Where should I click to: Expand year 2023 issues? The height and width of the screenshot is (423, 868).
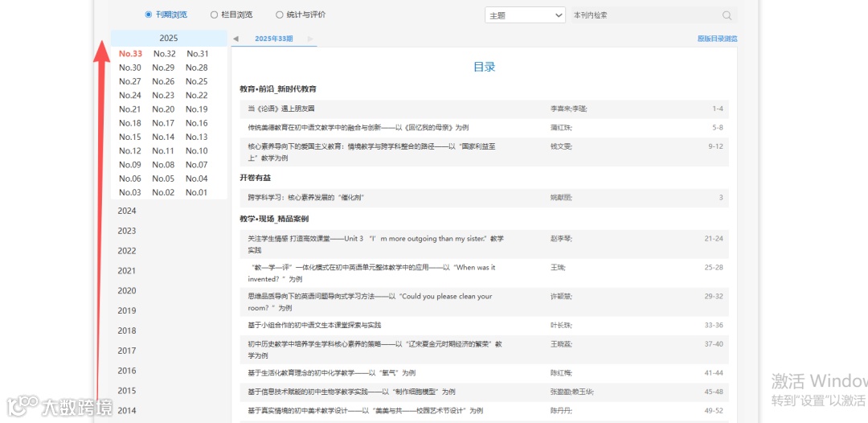click(127, 231)
